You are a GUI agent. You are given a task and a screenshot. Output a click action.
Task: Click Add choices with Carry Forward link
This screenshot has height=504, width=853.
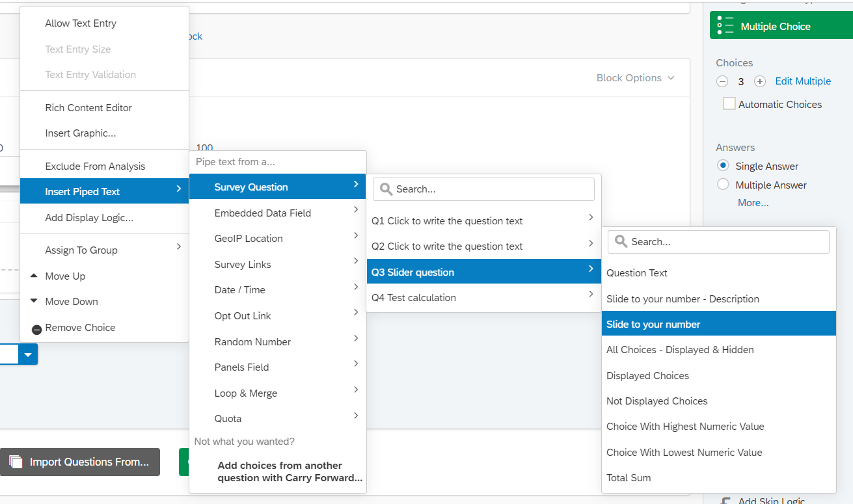coord(290,471)
